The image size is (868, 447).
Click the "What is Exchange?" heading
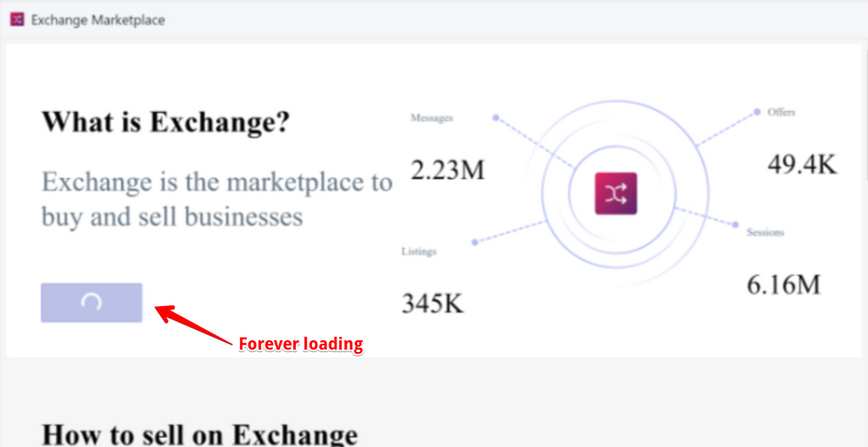[166, 122]
